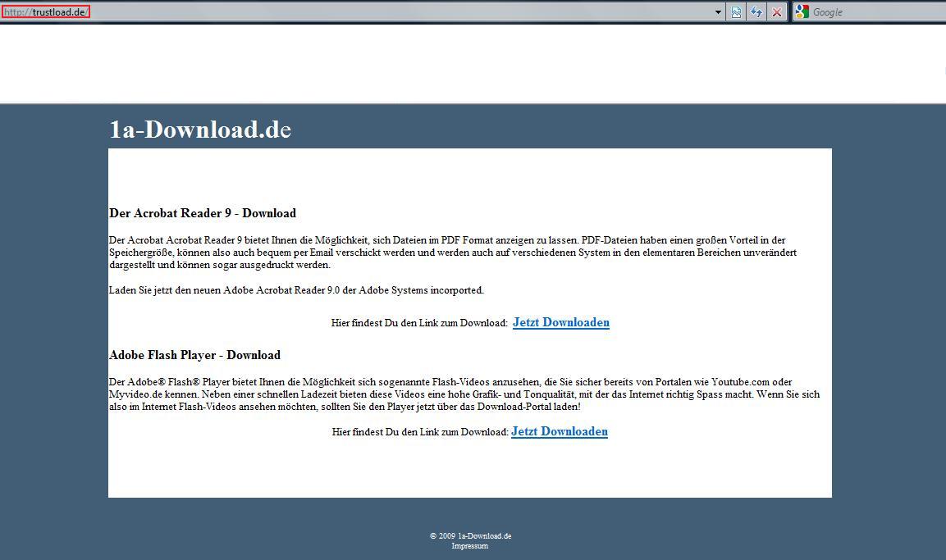
Task: Click the Acrobat Reader description paragraph
Action: point(451,252)
